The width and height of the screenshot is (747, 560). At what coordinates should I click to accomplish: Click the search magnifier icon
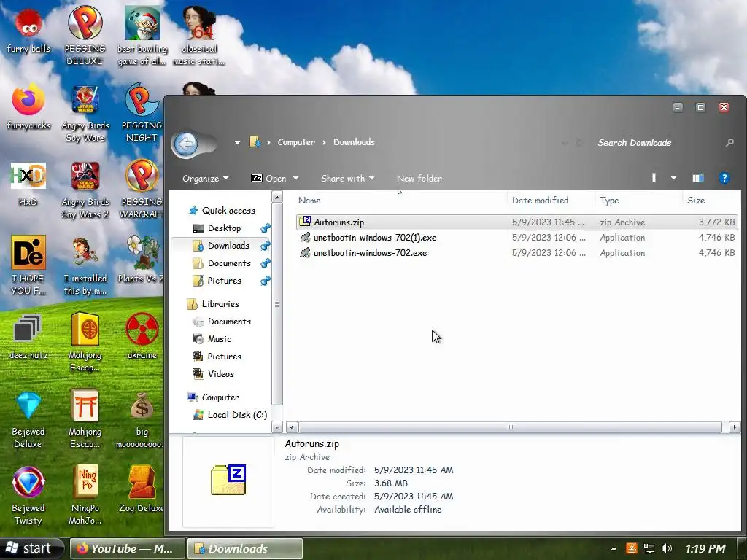click(x=729, y=142)
